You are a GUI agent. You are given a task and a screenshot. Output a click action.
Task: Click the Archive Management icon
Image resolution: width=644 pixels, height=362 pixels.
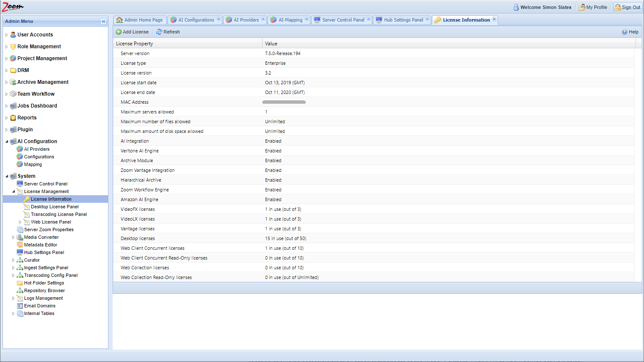[x=13, y=82]
